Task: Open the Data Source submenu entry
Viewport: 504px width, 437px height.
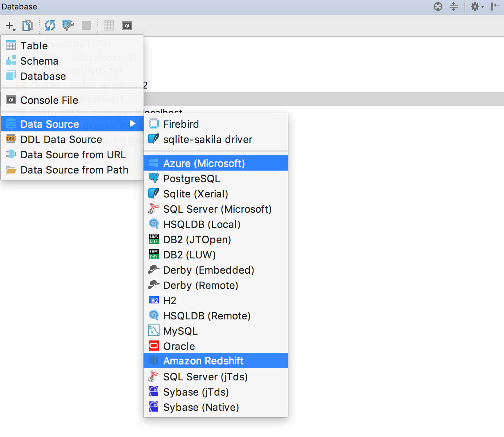Action: 72,124
